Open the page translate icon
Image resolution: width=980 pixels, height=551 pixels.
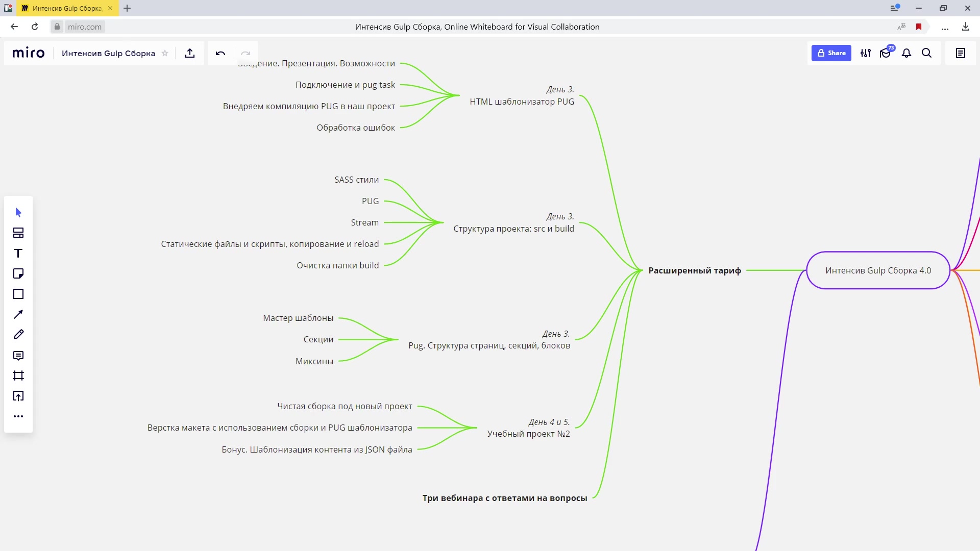pyautogui.click(x=901, y=27)
